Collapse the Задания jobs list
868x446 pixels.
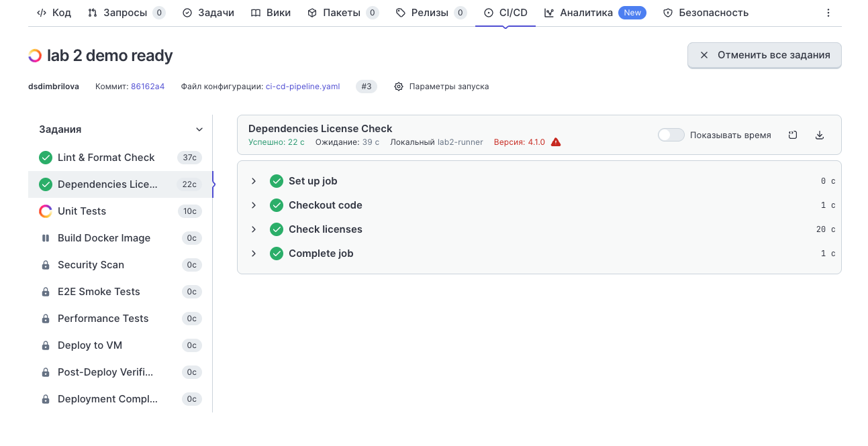[199, 129]
